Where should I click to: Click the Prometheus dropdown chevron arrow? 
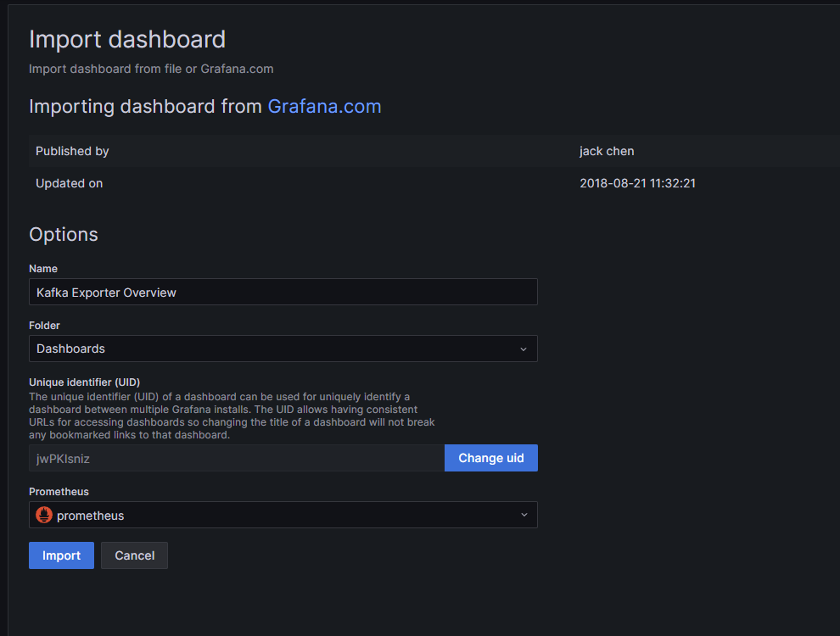coord(524,515)
